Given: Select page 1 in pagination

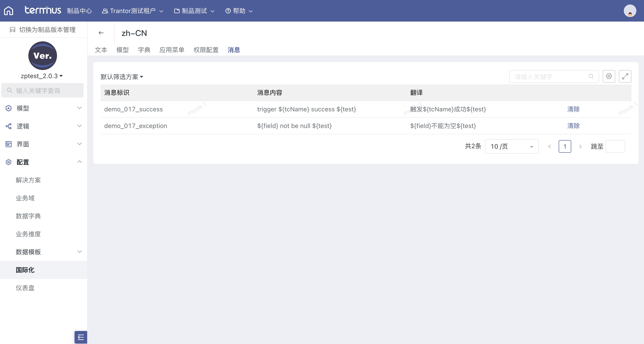Looking at the screenshot, I should (x=565, y=146).
